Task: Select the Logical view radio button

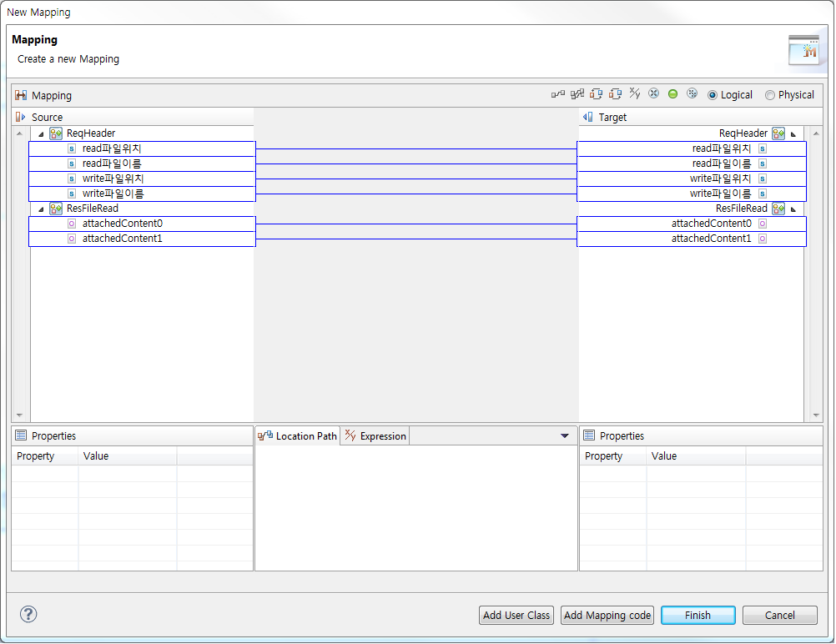Action: point(713,94)
